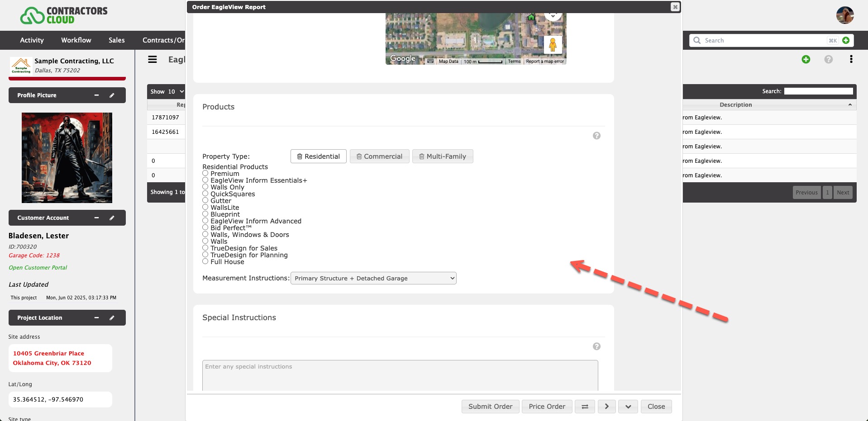Collapse the Profile Picture panel
This screenshot has height=421, width=868.
96,95
